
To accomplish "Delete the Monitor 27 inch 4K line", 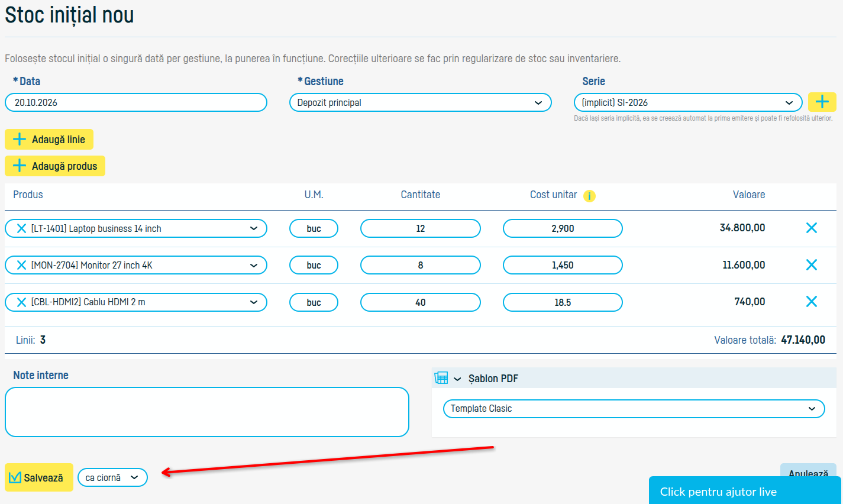I will (812, 265).
